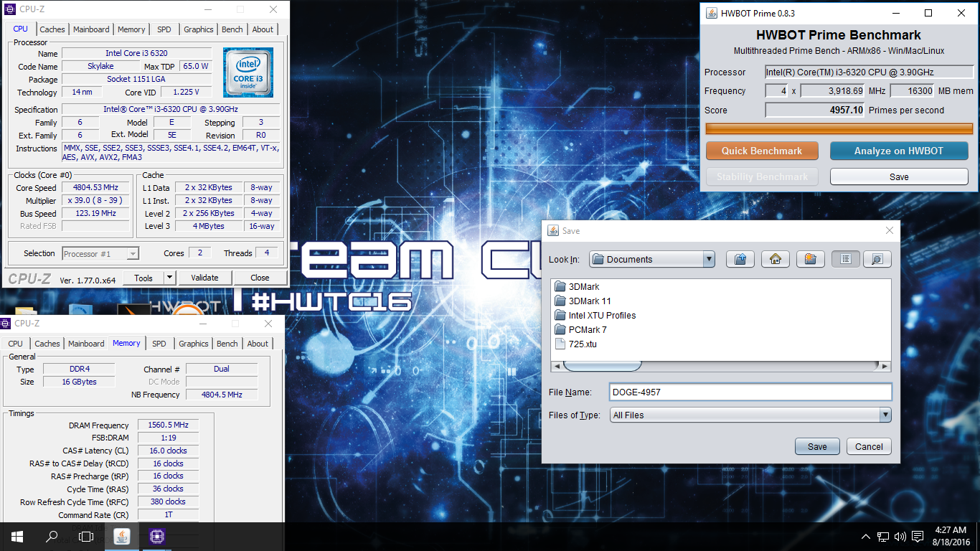Image resolution: width=980 pixels, height=551 pixels.
Task: Confirm Save in the file dialog
Action: 817,446
